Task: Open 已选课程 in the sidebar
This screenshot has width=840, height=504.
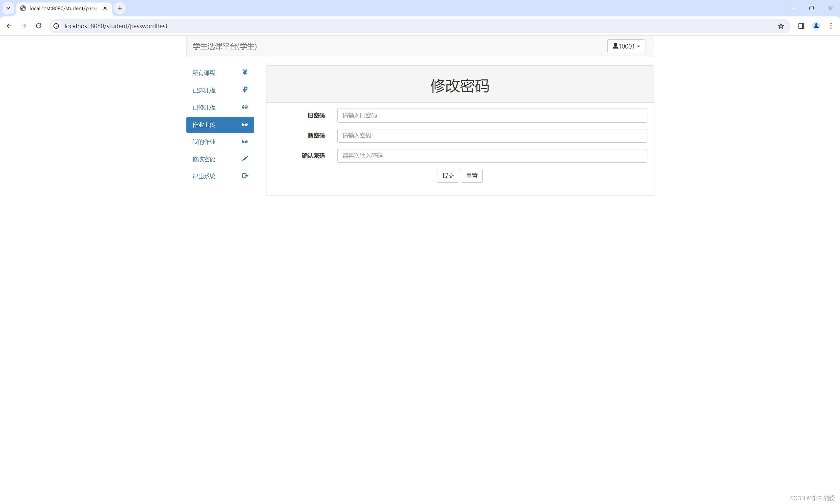Action: [x=220, y=90]
